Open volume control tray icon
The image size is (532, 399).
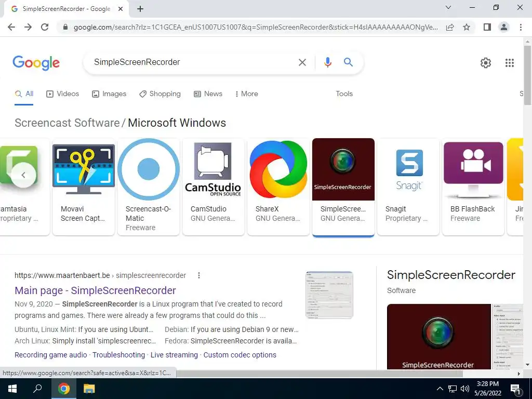pyautogui.click(x=465, y=389)
